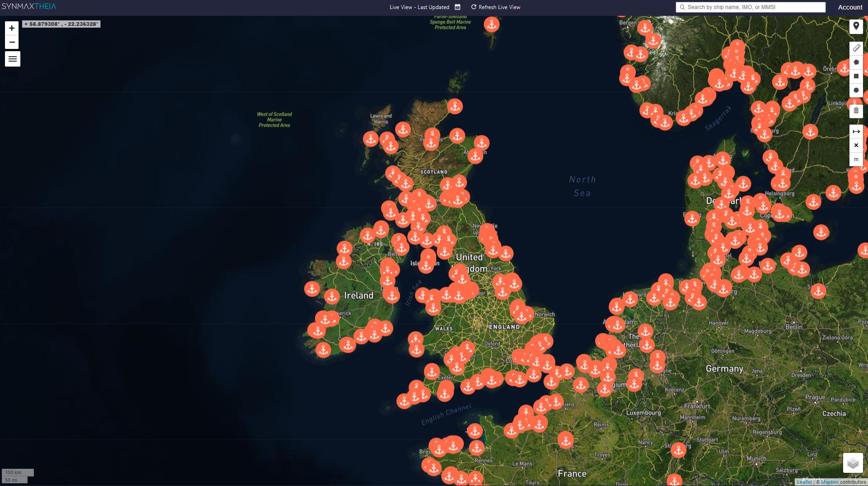Click the lone anchor marker southeast of Linköping
This screenshot has width=868, height=486.
tap(810, 132)
